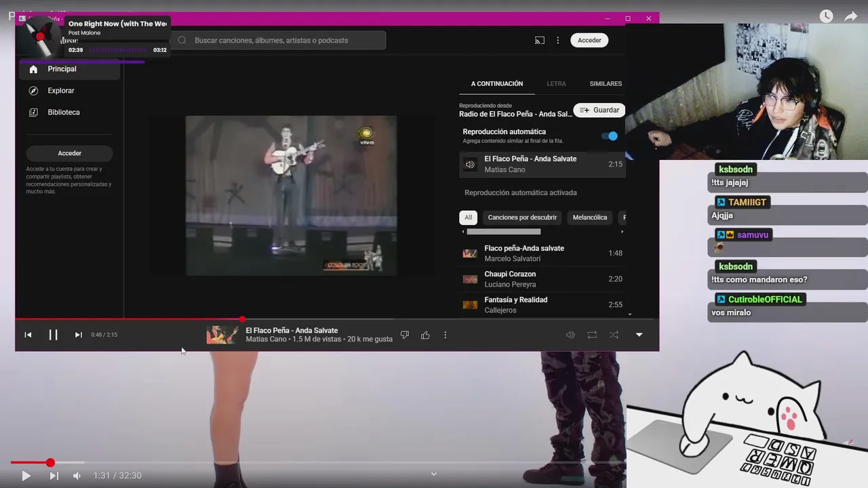Click the cast to device icon
This screenshot has height=488, width=868.
pyautogui.click(x=540, y=41)
